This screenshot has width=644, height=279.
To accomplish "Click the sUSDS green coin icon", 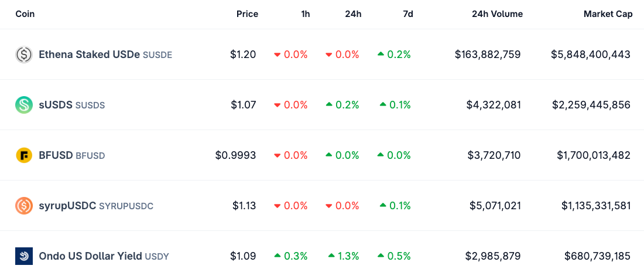I will click(24, 105).
